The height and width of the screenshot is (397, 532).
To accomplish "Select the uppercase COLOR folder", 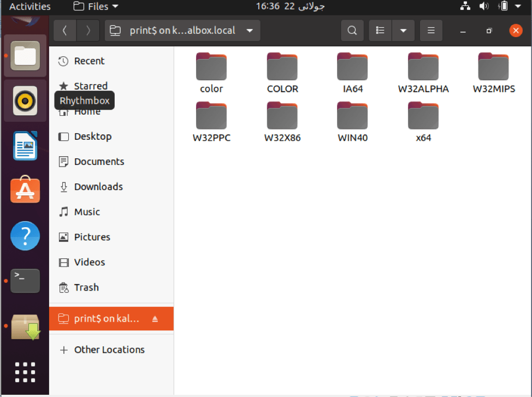I will (282, 73).
